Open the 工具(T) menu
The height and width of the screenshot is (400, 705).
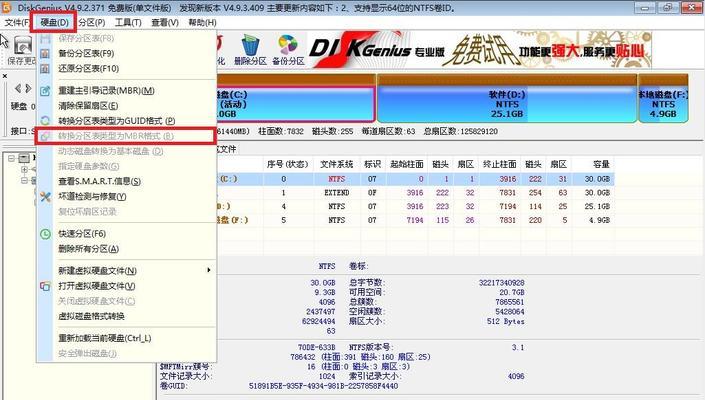(128, 21)
